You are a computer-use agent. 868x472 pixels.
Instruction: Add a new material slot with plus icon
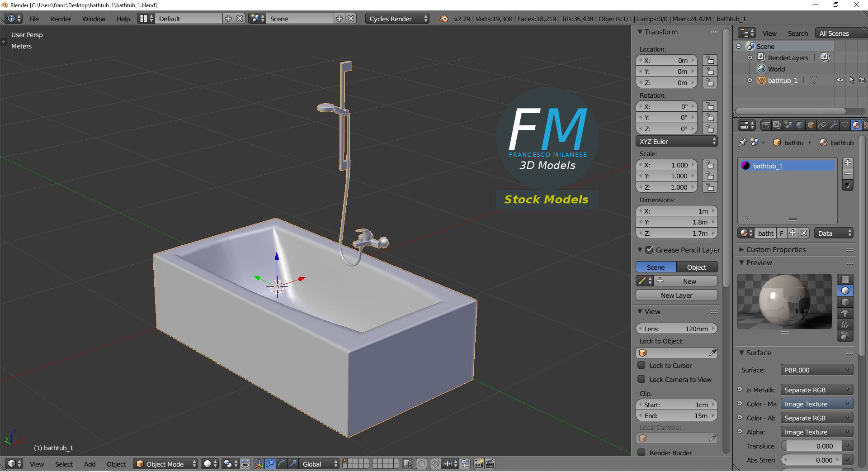[848, 163]
